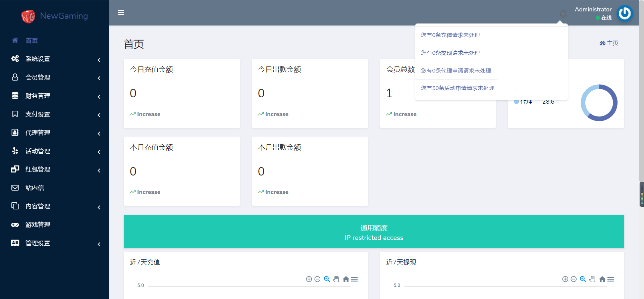This screenshot has width=644, height=299.
Task: Click the contact icon for 代理管理
Action: pyautogui.click(x=15, y=133)
